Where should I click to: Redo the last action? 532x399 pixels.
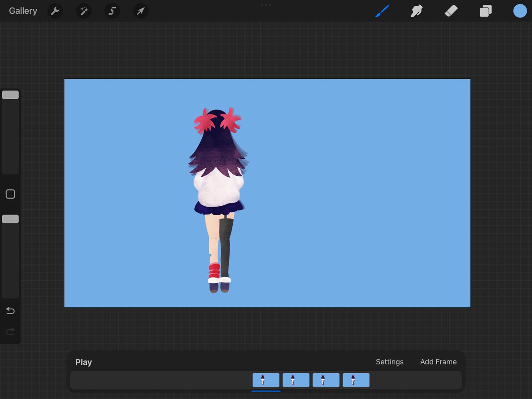coord(10,331)
